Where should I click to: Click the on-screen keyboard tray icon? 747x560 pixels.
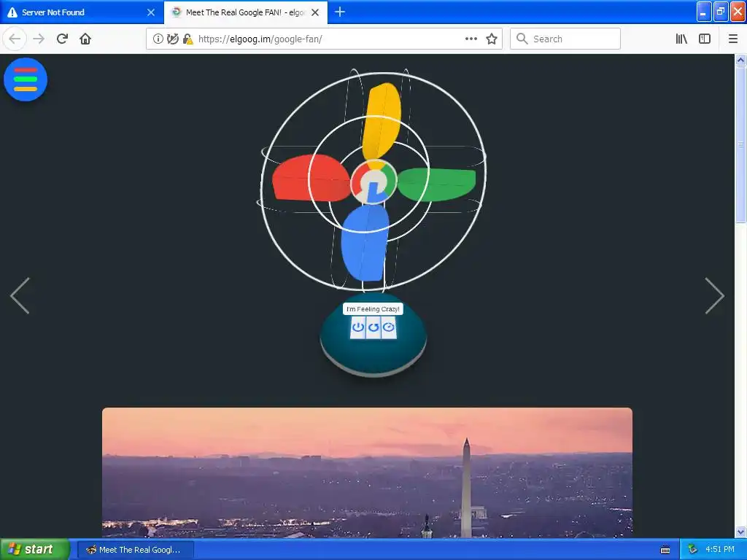pos(665,550)
